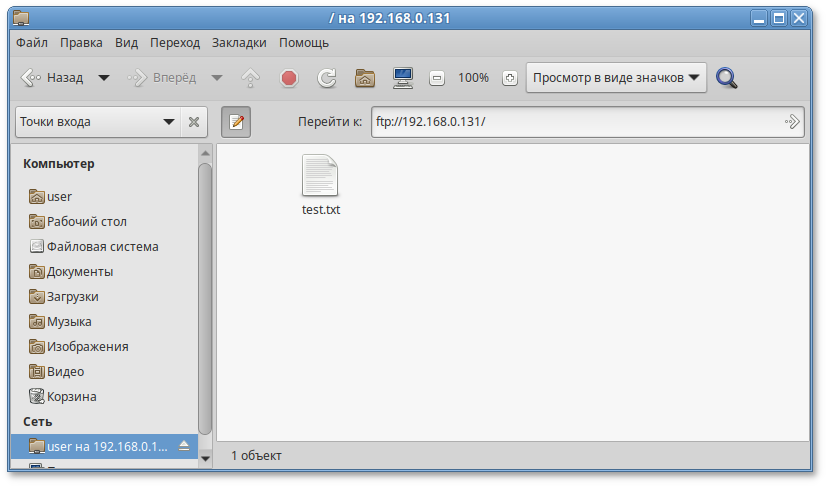Click the zoom out minus icon
The image size is (826, 486).
click(x=437, y=78)
